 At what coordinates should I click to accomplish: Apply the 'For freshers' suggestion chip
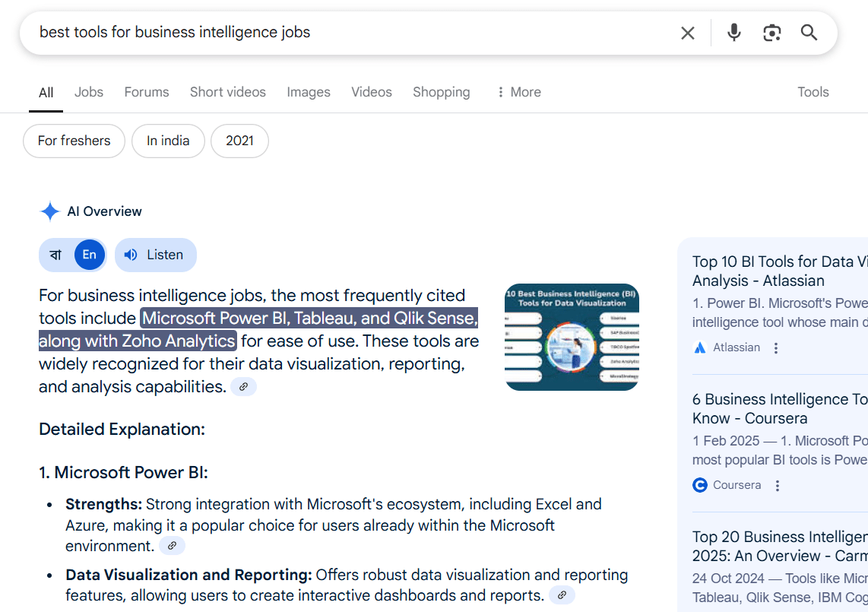tap(74, 141)
